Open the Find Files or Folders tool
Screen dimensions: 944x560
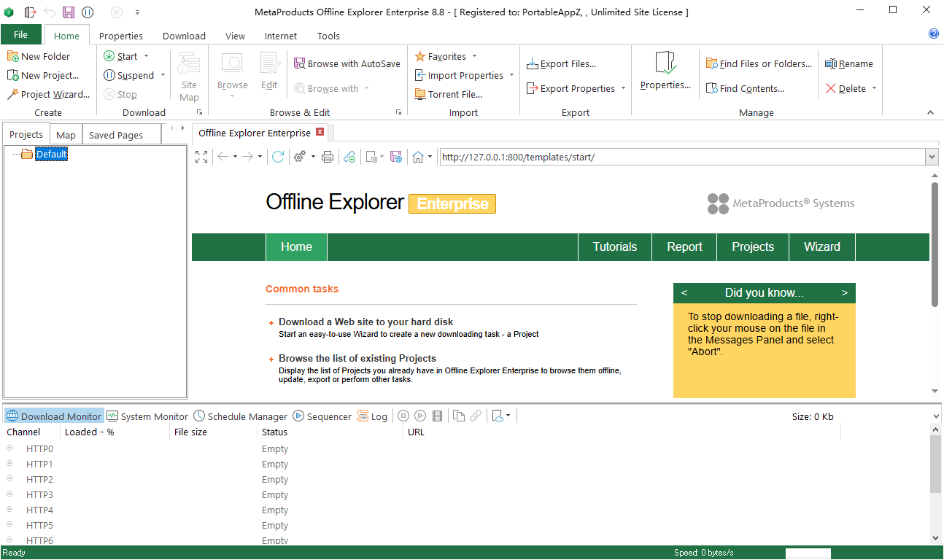(758, 63)
